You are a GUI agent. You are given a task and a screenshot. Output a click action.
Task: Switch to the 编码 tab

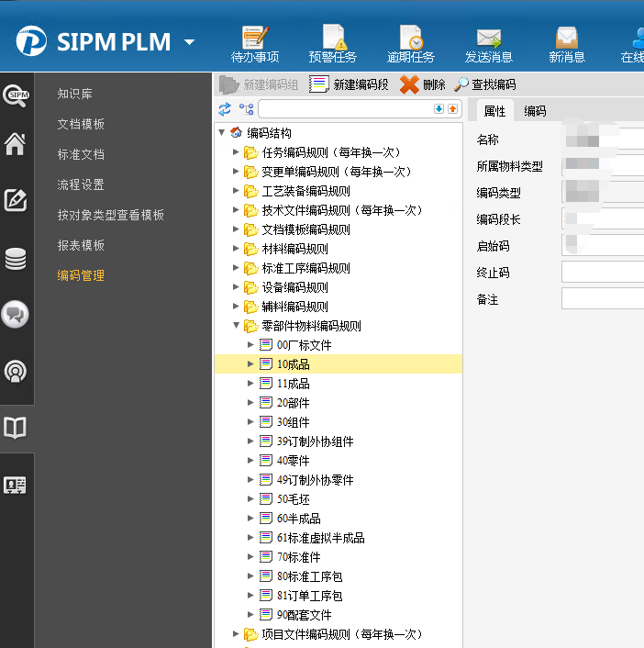click(x=535, y=111)
